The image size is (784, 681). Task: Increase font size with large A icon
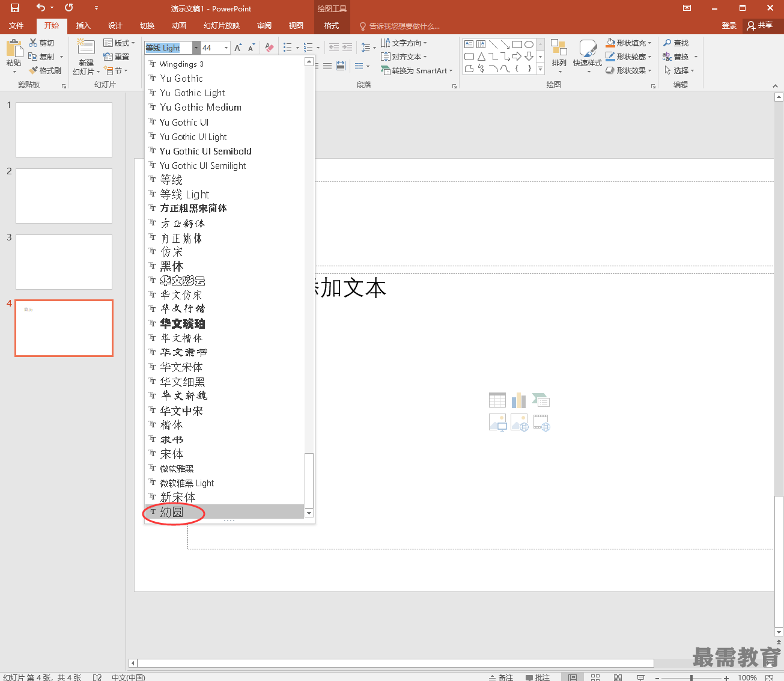pos(238,47)
